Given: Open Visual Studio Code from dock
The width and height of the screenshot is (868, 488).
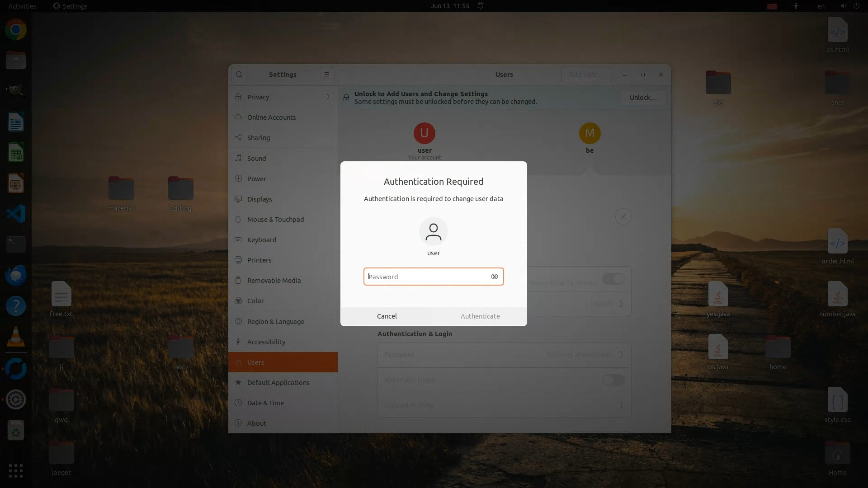Looking at the screenshot, I should [16, 214].
